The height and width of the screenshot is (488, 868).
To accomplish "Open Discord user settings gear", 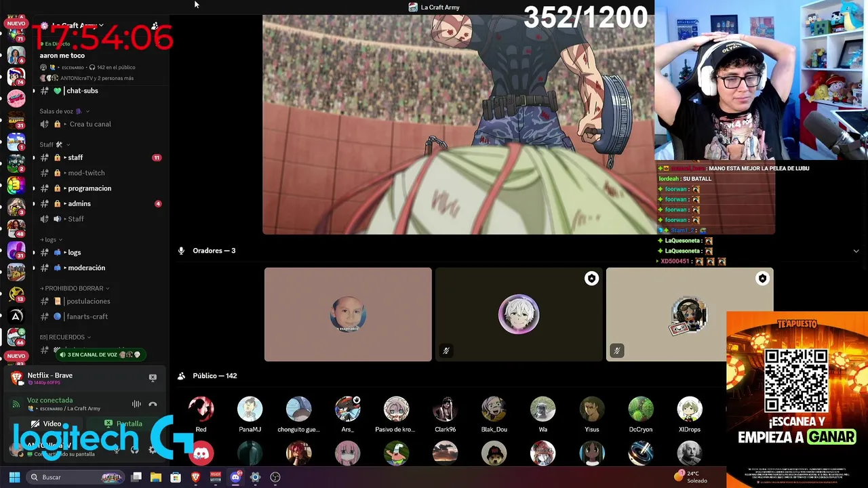I will point(153,449).
